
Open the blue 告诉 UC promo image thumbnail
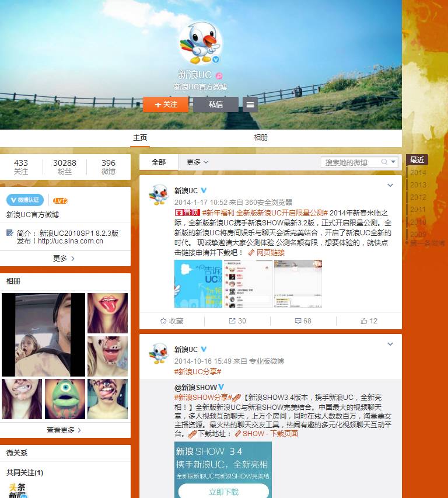198,284
